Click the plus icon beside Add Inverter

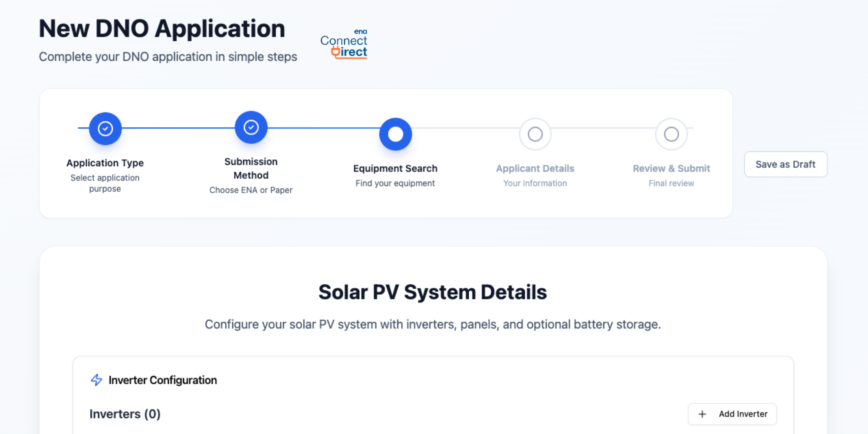pyautogui.click(x=702, y=414)
